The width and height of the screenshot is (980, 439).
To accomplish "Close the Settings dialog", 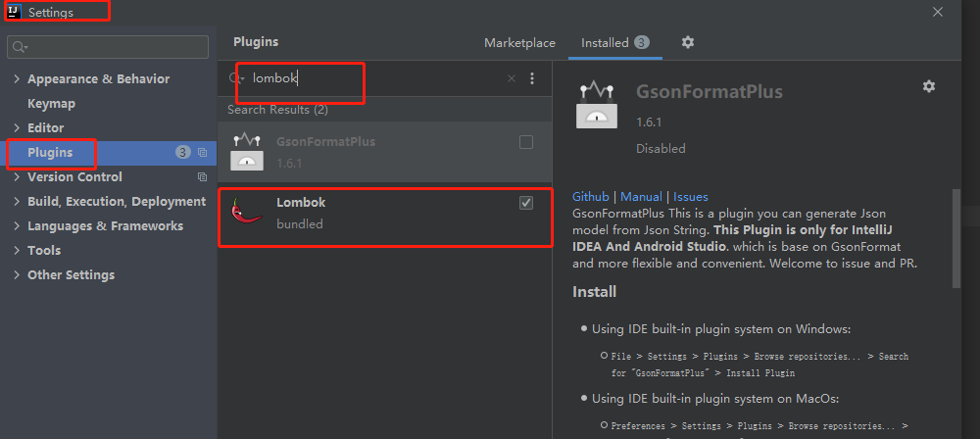I will pyautogui.click(x=938, y=11).
